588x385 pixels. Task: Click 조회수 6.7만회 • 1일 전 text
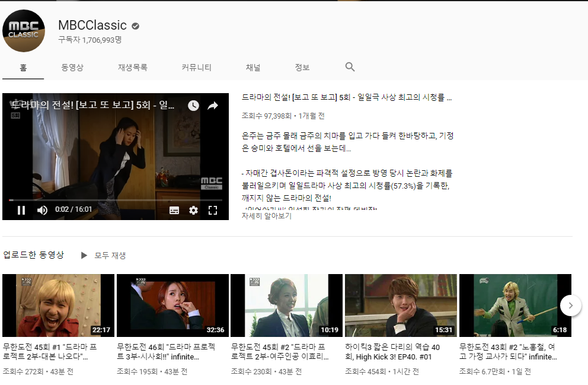click(495, 371)
